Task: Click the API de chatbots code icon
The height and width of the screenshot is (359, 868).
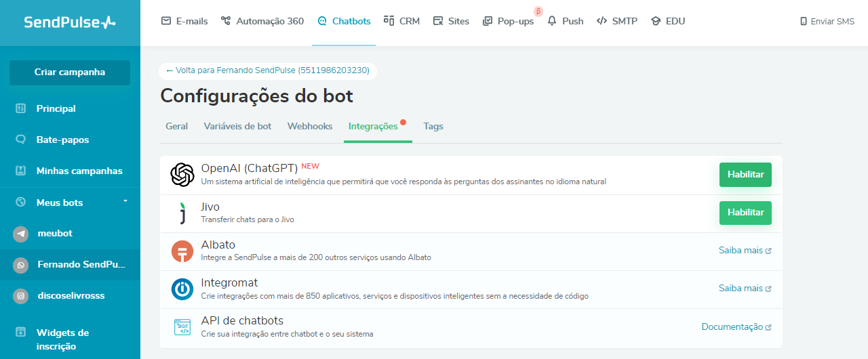Action: 182,327
